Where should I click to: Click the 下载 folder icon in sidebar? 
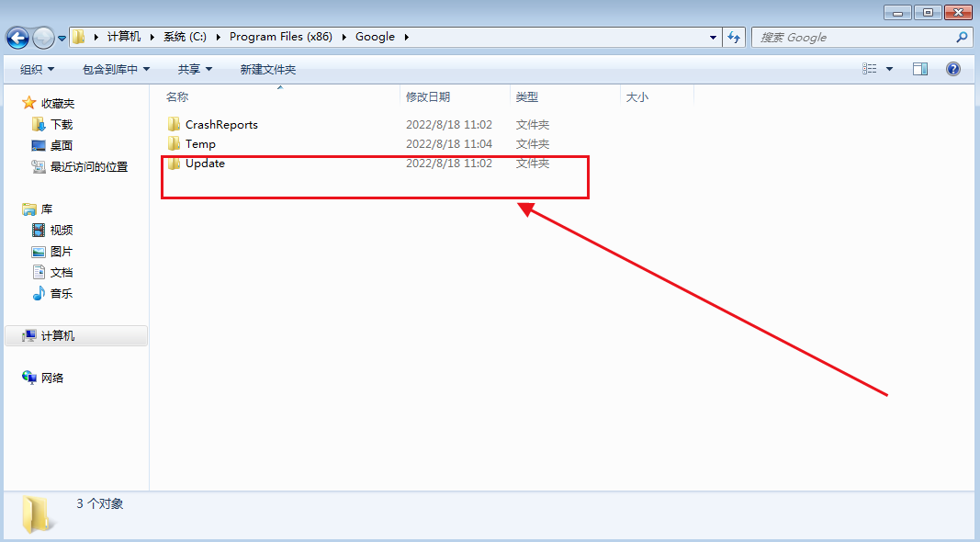39,124
